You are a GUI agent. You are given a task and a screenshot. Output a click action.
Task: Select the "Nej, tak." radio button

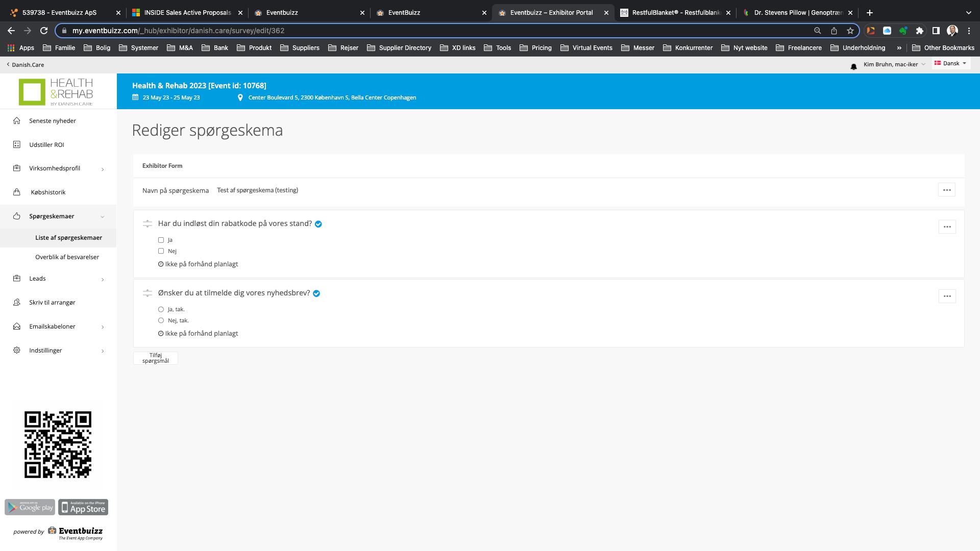point(161,320)
